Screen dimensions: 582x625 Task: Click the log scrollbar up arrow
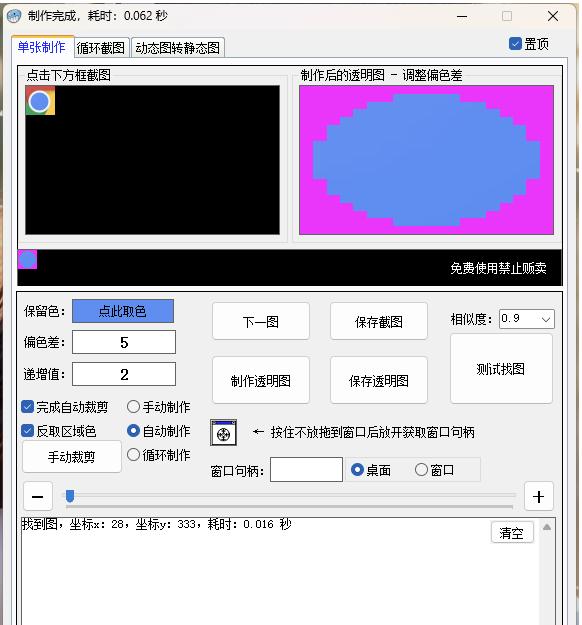[547, 527]
